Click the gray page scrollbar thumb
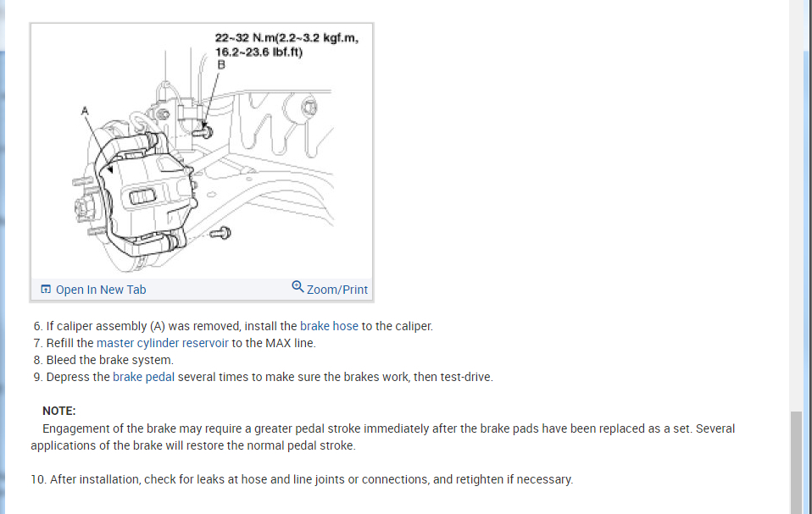Screen dimensions: 812x514 point(796,462)
